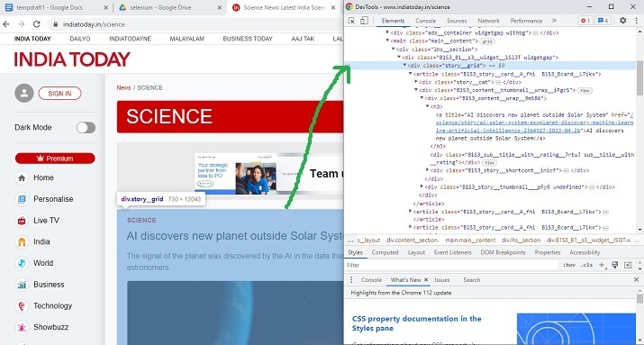
Task: Click the Styles Filter input field
Action: pos(451,266)
